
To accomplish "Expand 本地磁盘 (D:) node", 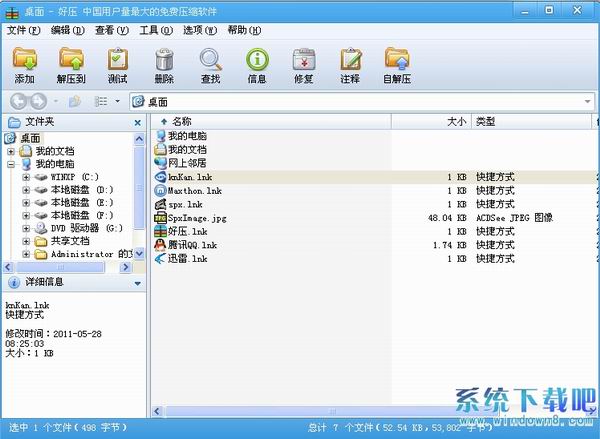I will pos(26,190).
